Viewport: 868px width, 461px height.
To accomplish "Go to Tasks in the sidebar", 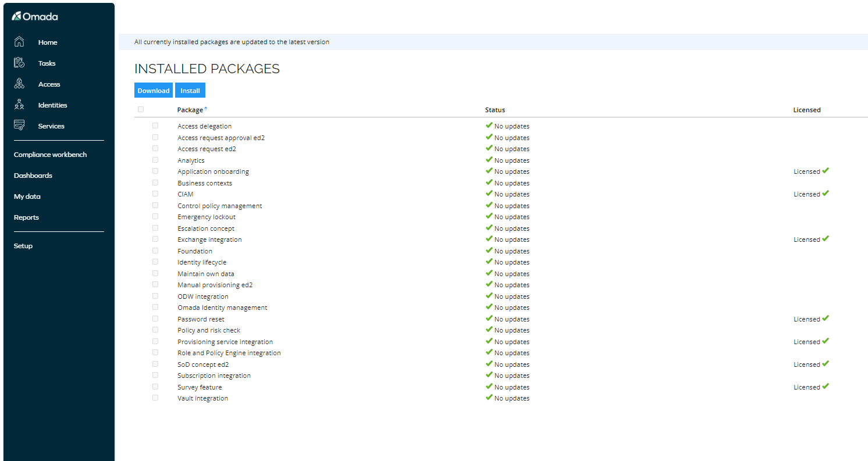I will pos(47,63).
